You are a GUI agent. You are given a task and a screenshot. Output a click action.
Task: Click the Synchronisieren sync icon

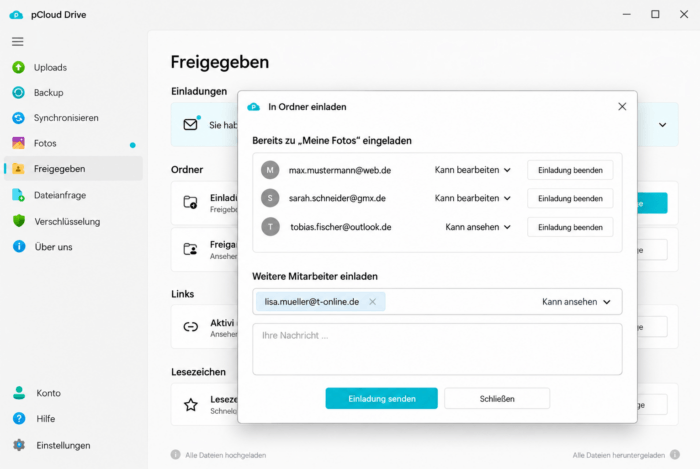click(18, 118)
